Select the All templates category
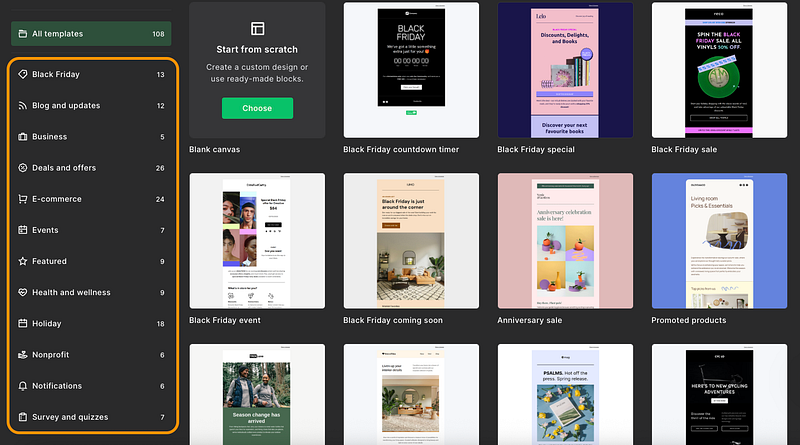 91,34
